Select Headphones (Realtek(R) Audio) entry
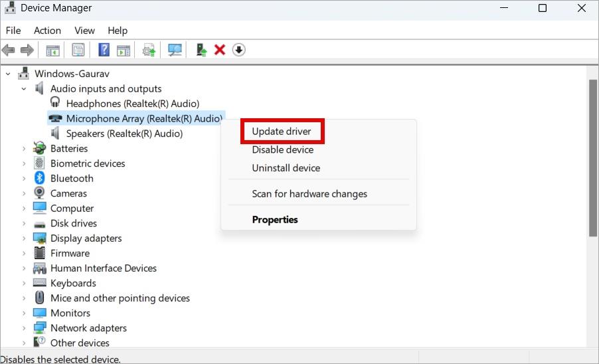This screenshot has height=364, width=599. [133, 104]
